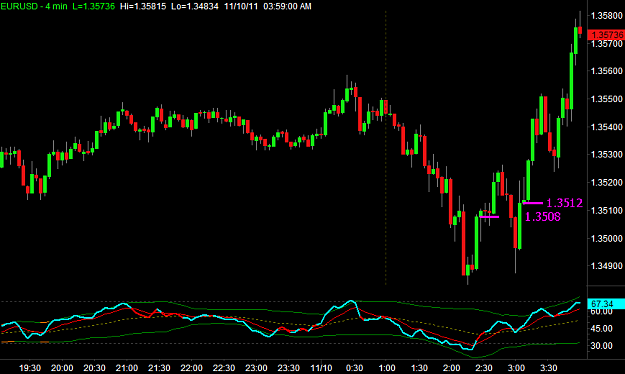Screen dimensions: 625x374
Task: Click the 21:30 time axis label
Action: coord(159,368)
